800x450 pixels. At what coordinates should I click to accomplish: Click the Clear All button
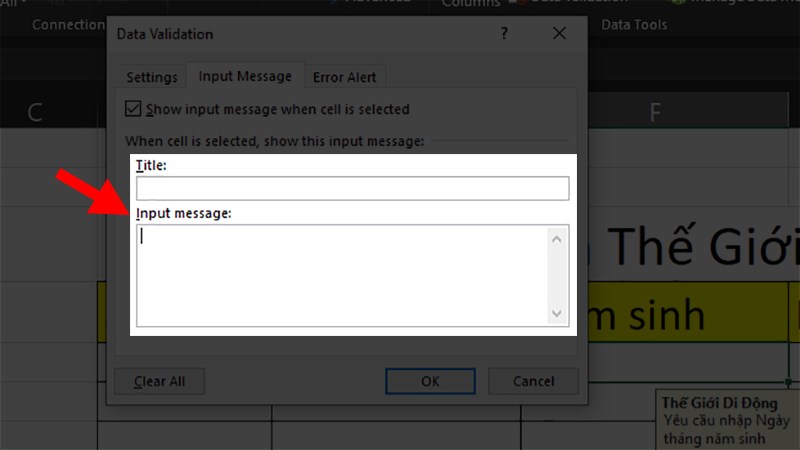(x=159, y=381)
